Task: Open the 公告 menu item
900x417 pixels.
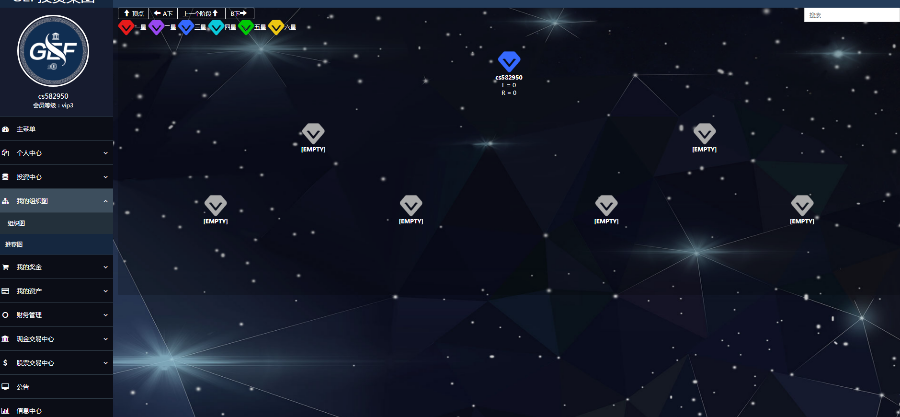Action: click(x=56, y=387)
